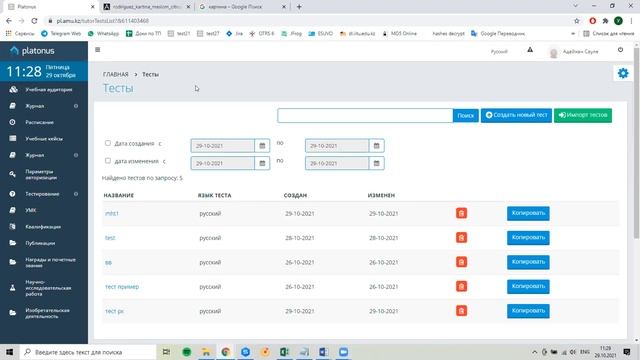Click the Windows taskbar search box
Image resolution: width=640 pixels, height=360 pixels.
(88, 352)
